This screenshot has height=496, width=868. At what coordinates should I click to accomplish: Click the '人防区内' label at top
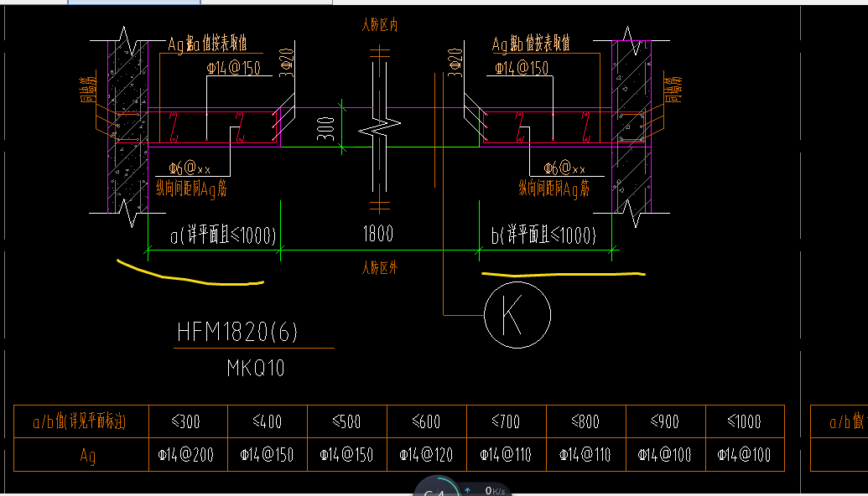click(x=380, y=24)
